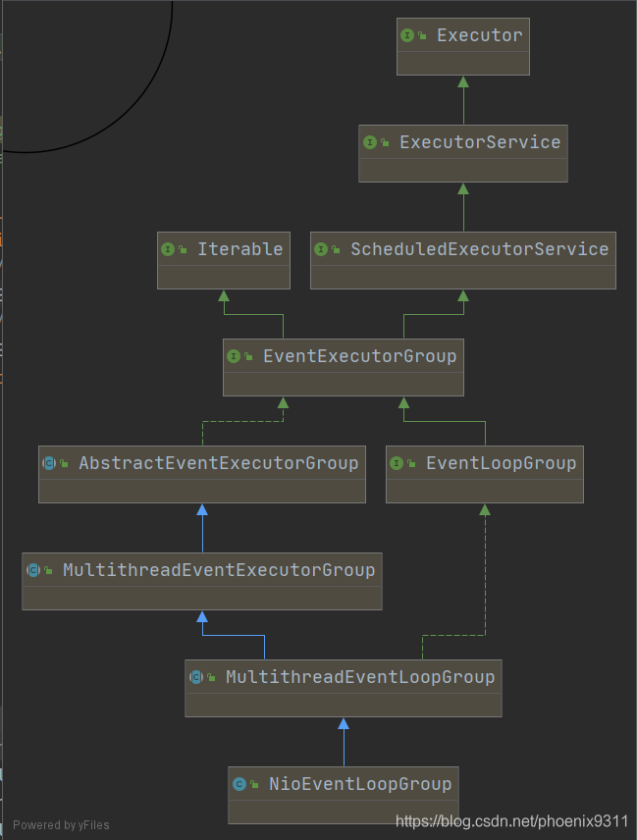
Task: Click the interface icon beside Iterable
Action: (168, 249)
